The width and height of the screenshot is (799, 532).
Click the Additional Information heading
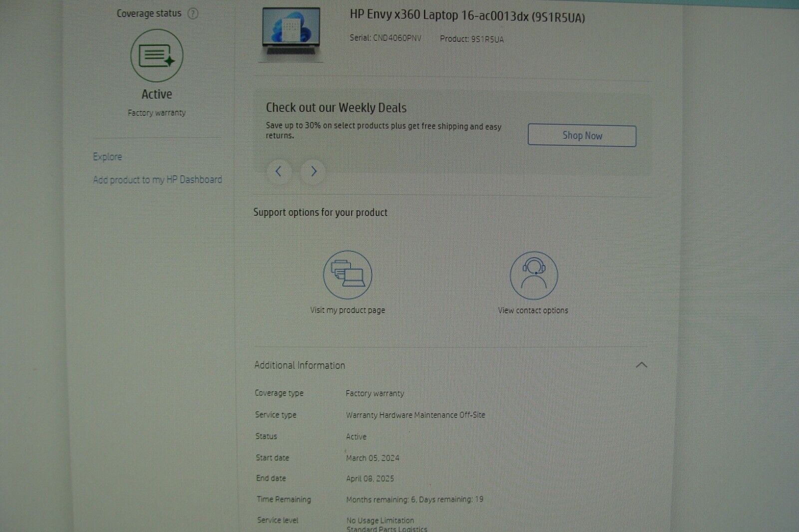pyautogui.click(x=300, y=365)
